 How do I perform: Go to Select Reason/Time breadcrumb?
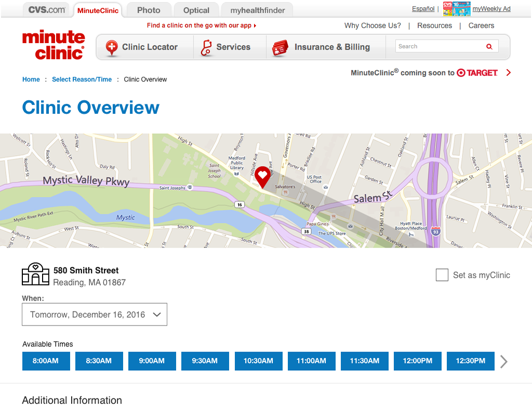click(82, 80)
